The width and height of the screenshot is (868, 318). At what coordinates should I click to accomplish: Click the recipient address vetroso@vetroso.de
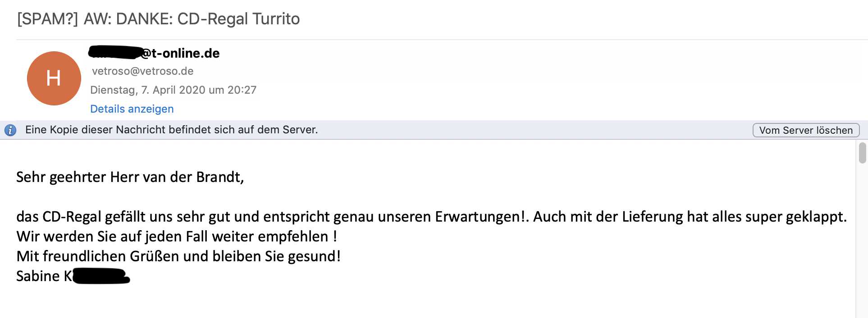[x=142, y=71]
